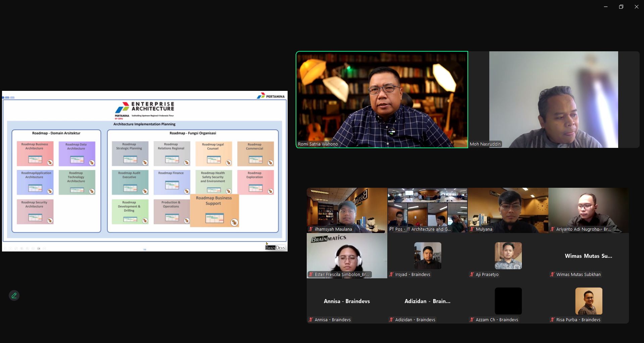The height and width of the screenshot is (343, 644).
Task: Click the Pertamina logo on the slide
Action: 270,96
